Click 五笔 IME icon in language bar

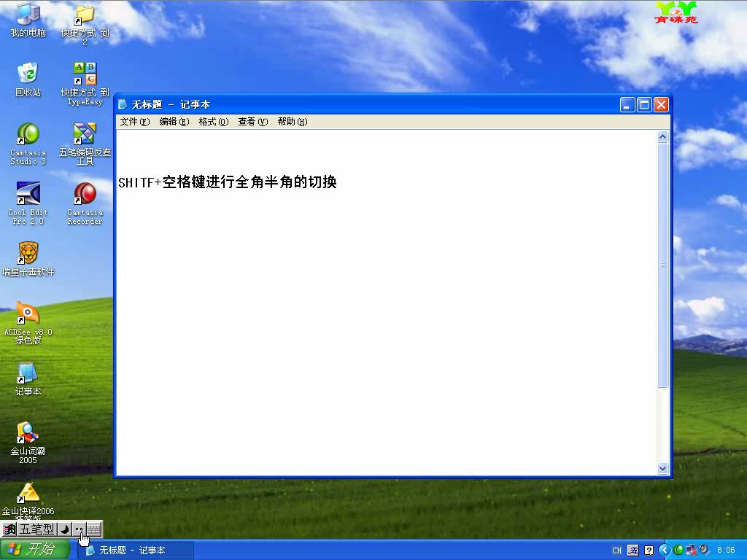[633, 551]
